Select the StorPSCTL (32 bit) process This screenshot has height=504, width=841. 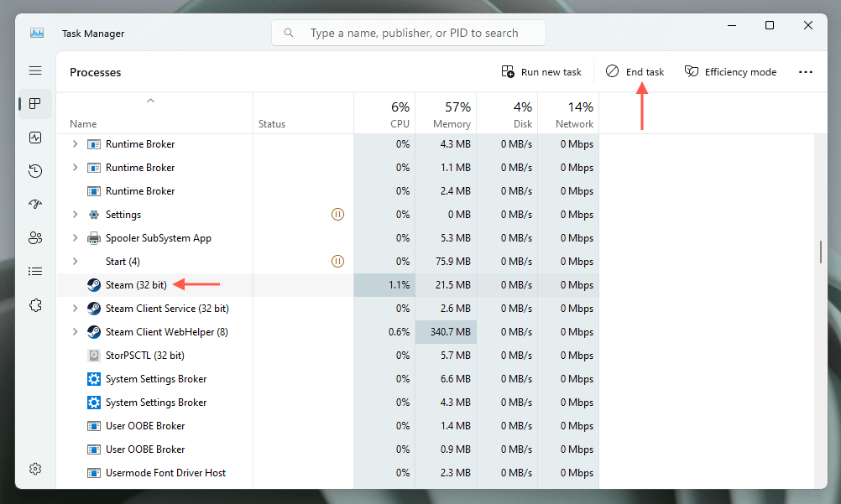point(144,356)
